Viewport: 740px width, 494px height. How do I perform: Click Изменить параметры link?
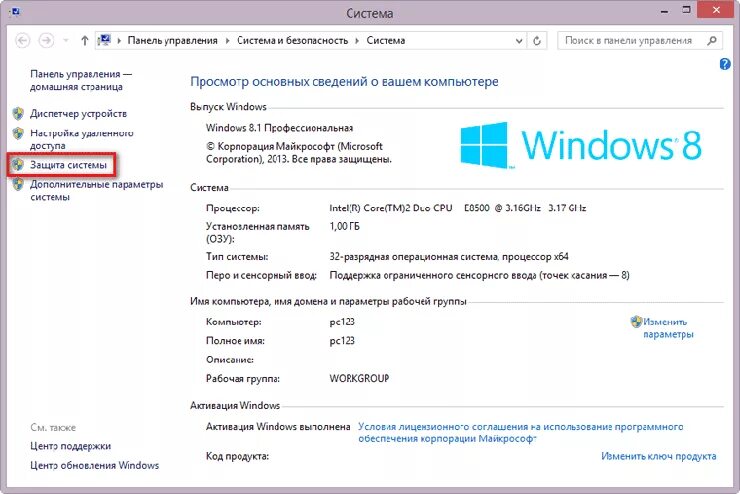point(668,328)
